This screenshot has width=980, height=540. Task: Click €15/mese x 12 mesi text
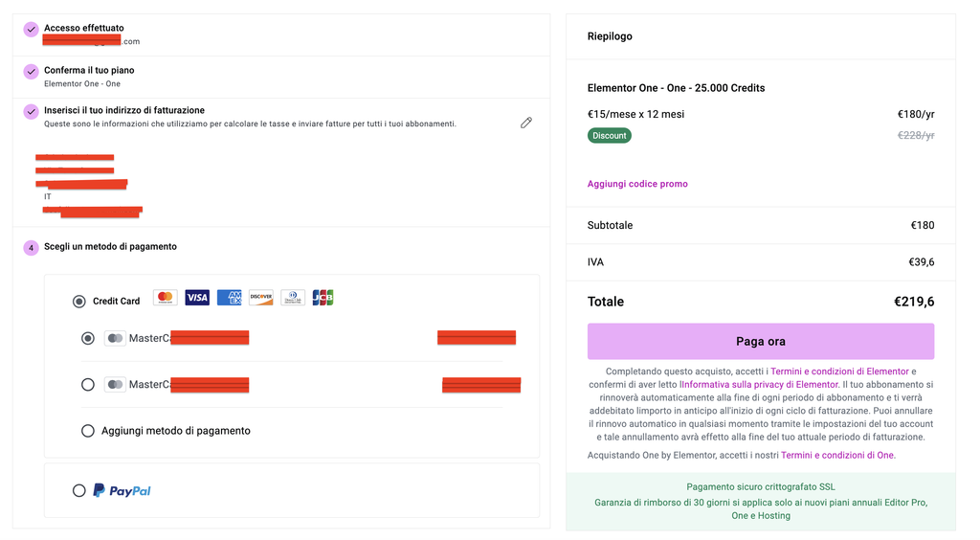635,114
